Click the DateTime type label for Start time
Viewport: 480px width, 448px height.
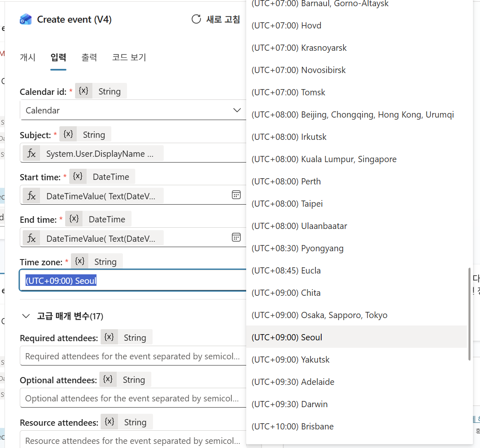[x=111, y=177]
